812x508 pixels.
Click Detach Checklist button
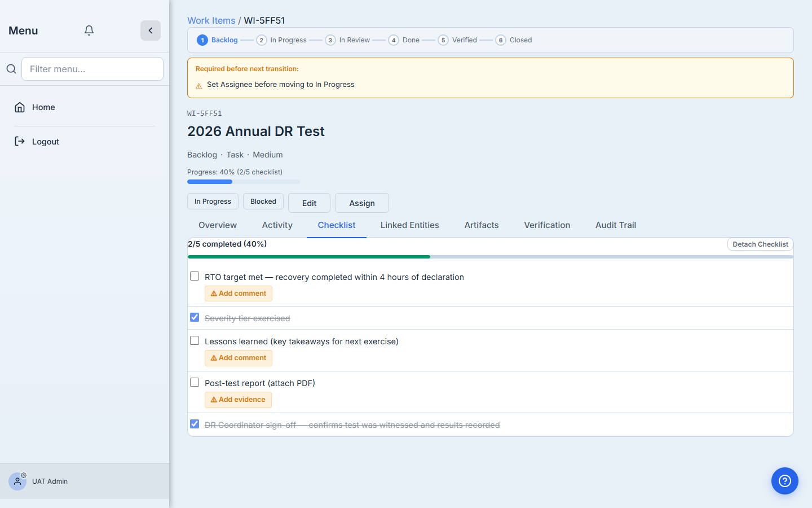click(760, 244)
